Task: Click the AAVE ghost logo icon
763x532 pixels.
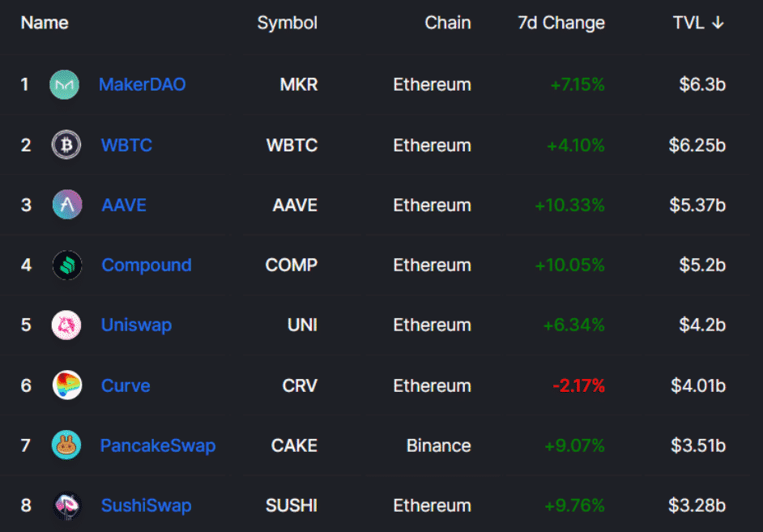Action: pos(67,205)
